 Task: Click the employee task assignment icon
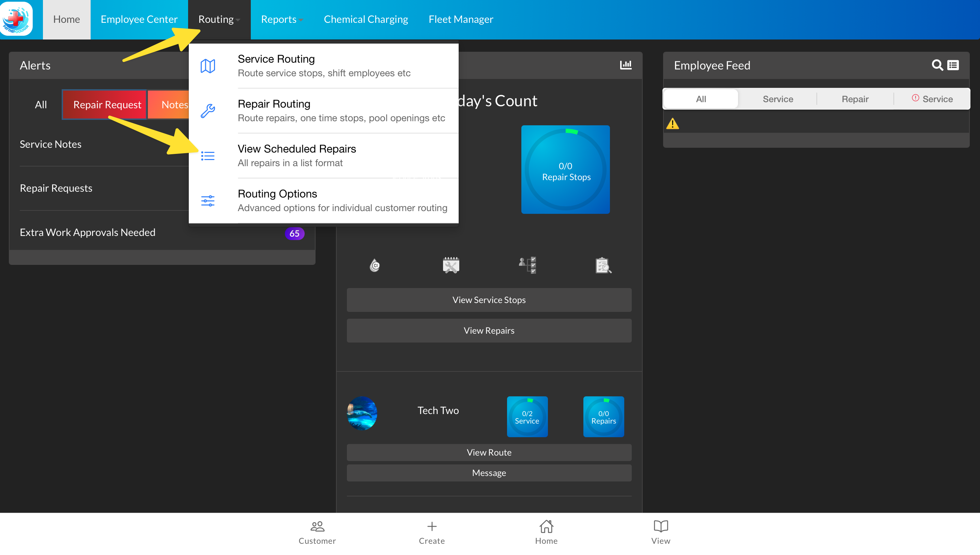coord(527,265)
